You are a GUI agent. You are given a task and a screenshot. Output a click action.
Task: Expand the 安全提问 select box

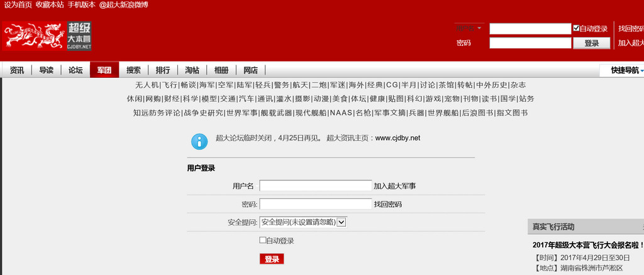pos(303,222)
